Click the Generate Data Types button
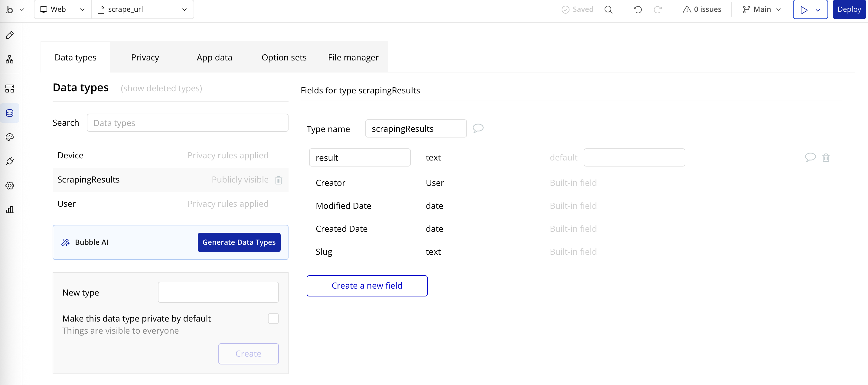 (x=239, y=242)
